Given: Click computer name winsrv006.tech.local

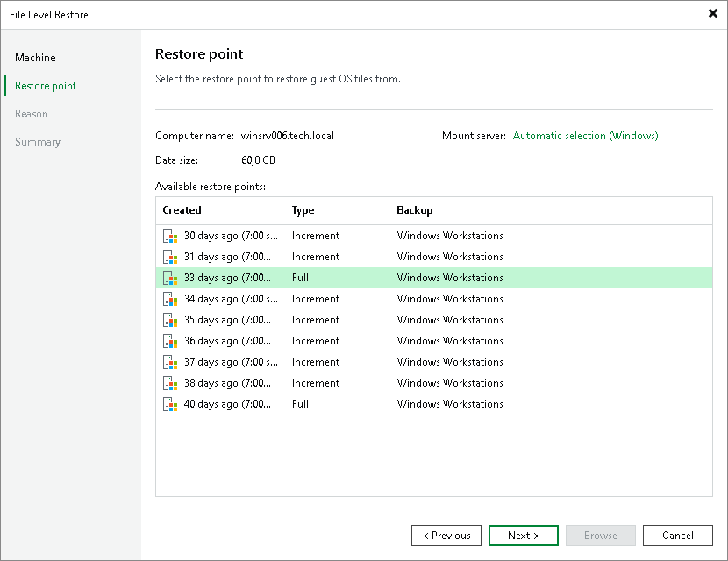Looking at the screenshot, I should point(288,136).
